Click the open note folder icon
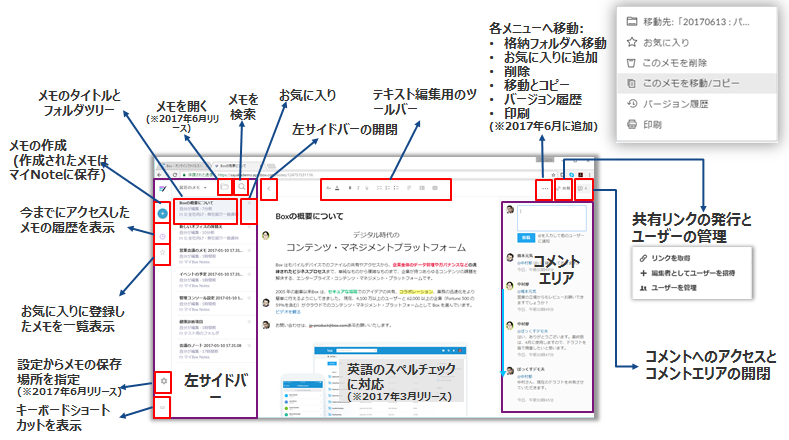Viewport: 789px width, 440px height. [223, 186]
